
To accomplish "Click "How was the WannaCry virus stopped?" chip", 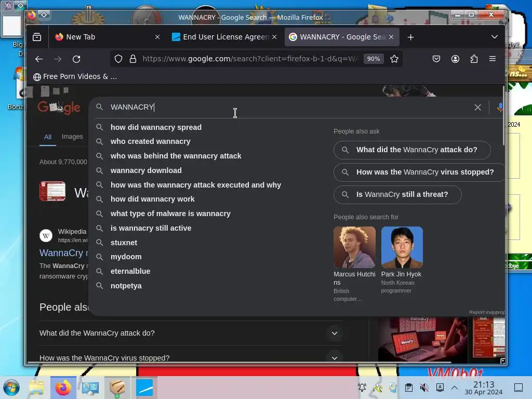I will (419, 172).
